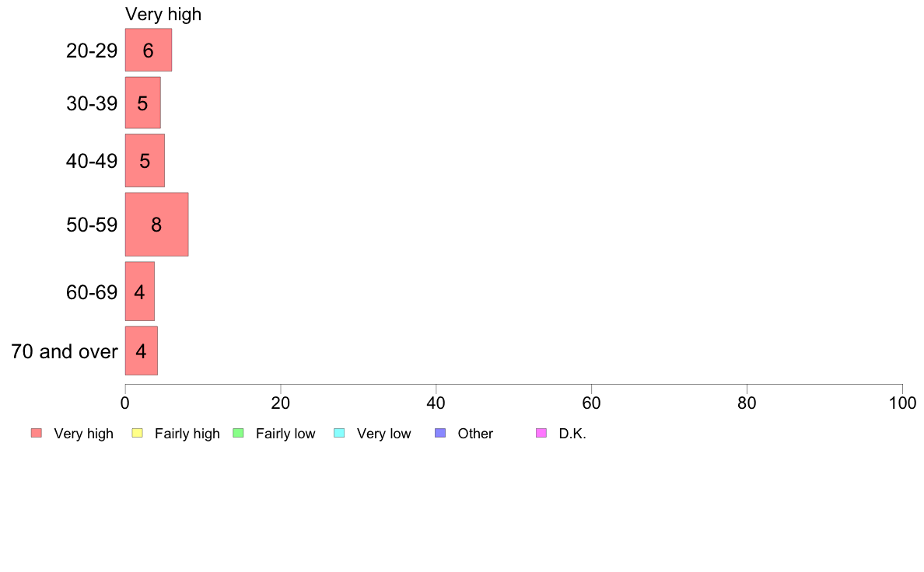
Task: Click the 'Very low' legend text
Action: [x=383, y=434]
